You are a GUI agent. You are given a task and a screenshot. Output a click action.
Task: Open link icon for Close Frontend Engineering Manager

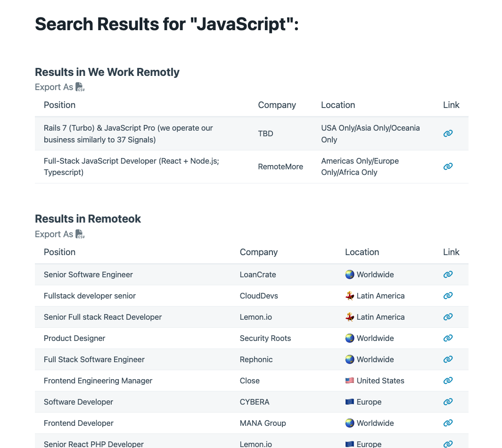448,381
